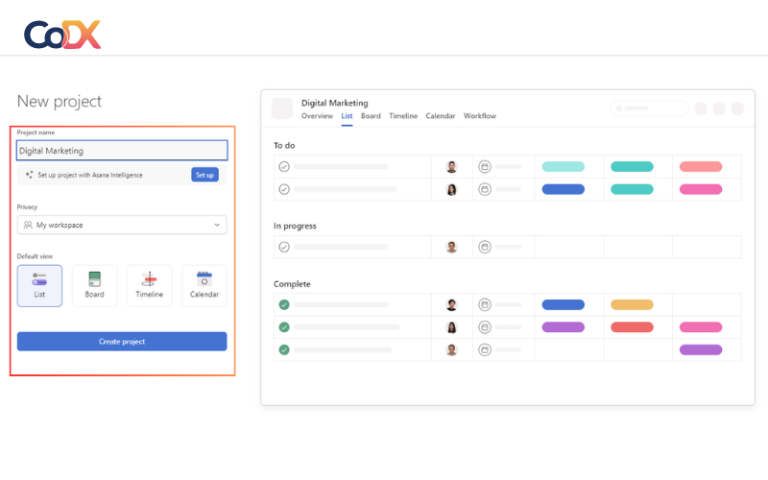Open the Privacy My workspace dropdown
The width and height of the screenshot is (768, 480).
coord(122,225)
